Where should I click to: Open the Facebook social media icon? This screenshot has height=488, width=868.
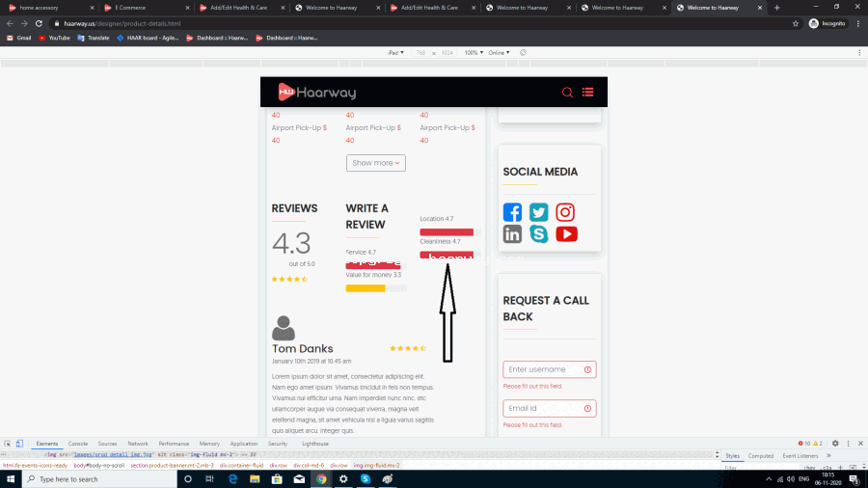pyautogui.click(x=512, y=212)
